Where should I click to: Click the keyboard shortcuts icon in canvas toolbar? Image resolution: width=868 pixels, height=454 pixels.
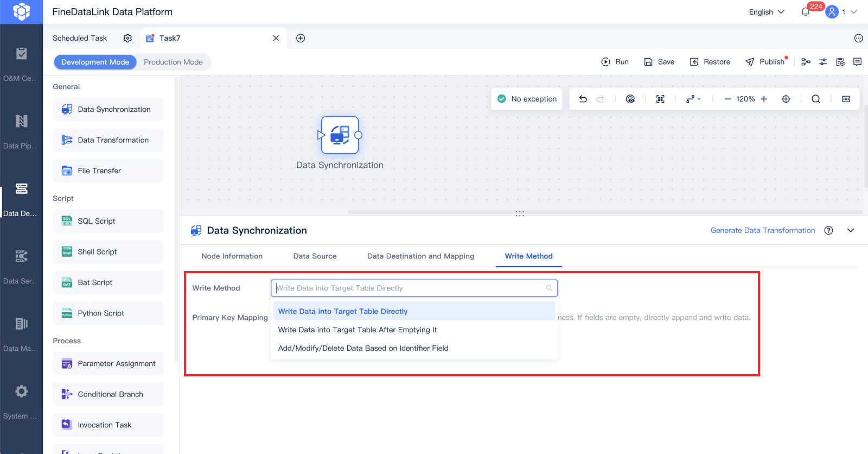point(846,99)
